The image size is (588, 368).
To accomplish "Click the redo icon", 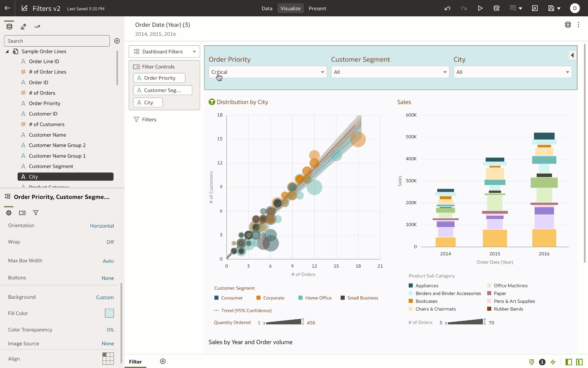I will (464, 8).
